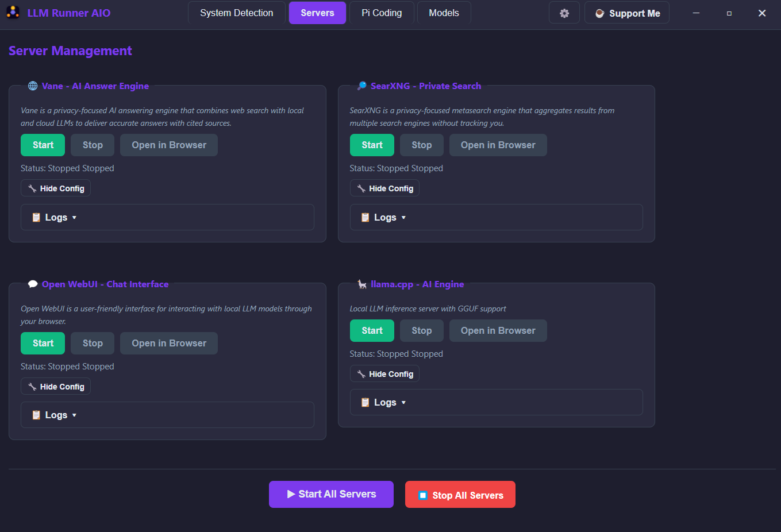Click the Status: Stopped text in Vane card
Viewport: 781px width, 532px height.
[x=67, y=168]
